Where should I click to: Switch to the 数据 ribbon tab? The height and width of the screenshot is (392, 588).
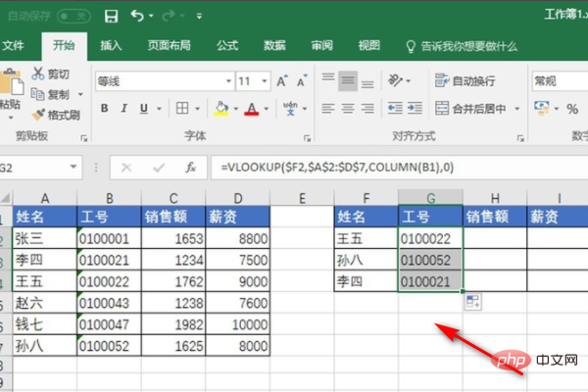(x=274, y=45)
